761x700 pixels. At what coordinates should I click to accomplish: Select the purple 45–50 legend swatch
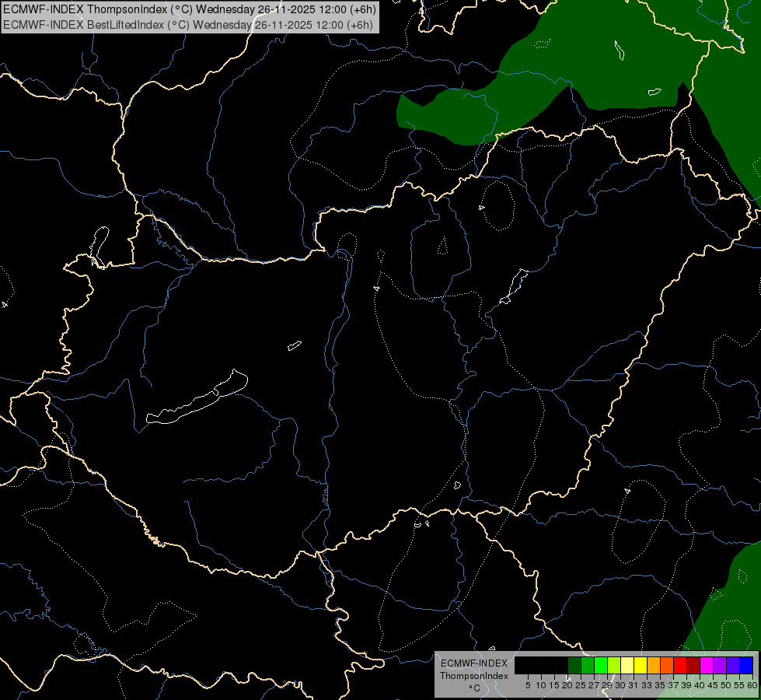720,665
